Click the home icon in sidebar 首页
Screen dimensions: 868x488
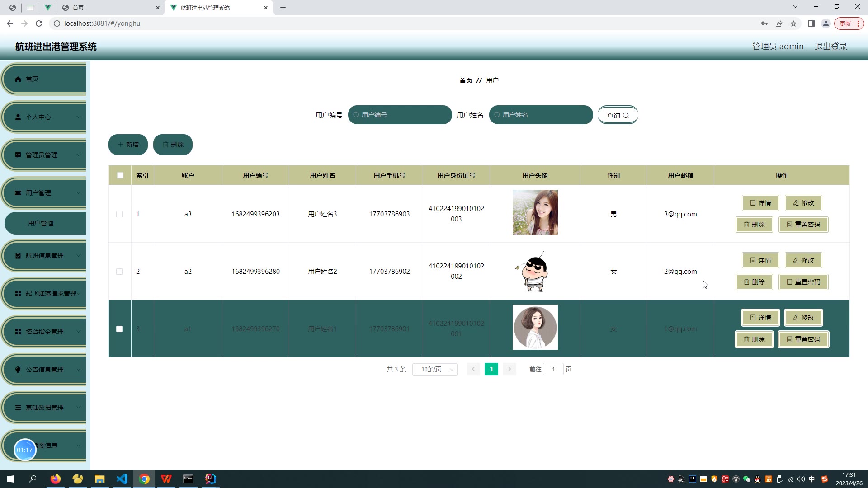18,79
